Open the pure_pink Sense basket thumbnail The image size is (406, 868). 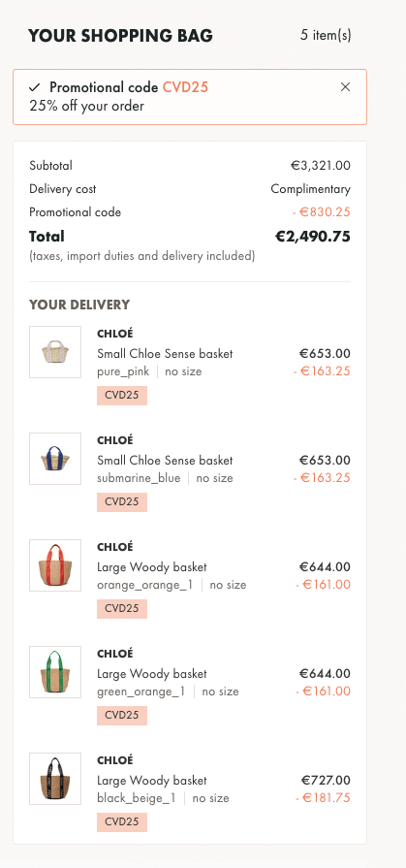[x=55, y=352]
